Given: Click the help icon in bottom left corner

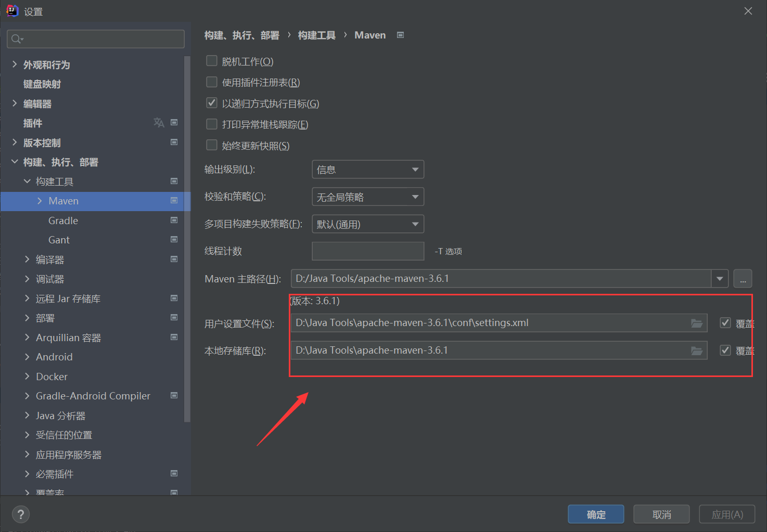Looking at the screenshot, I should point(20,514).
